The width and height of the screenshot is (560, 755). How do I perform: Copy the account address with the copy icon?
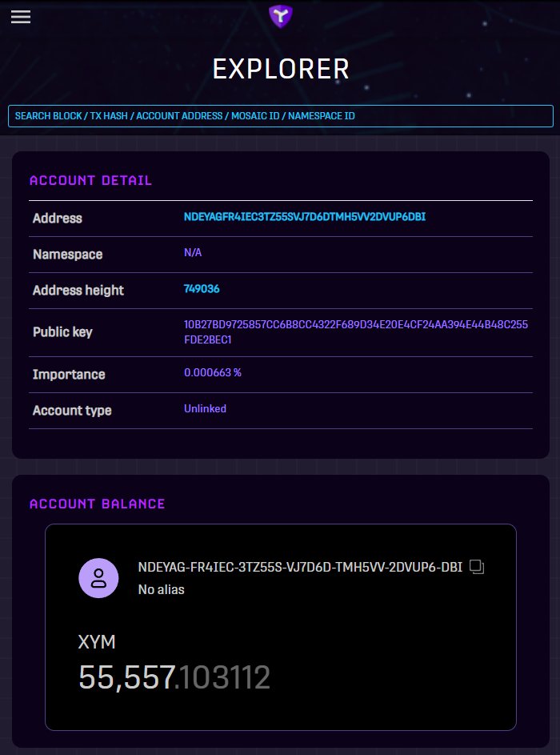476,567
